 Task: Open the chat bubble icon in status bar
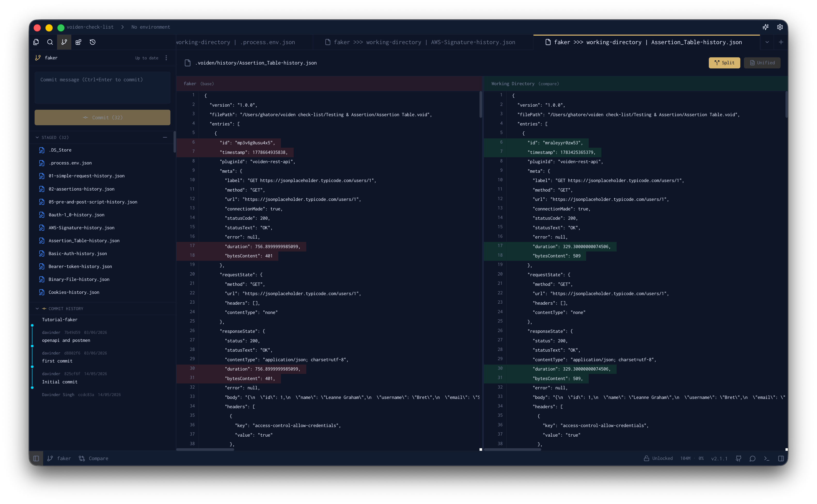coord(753,458)
